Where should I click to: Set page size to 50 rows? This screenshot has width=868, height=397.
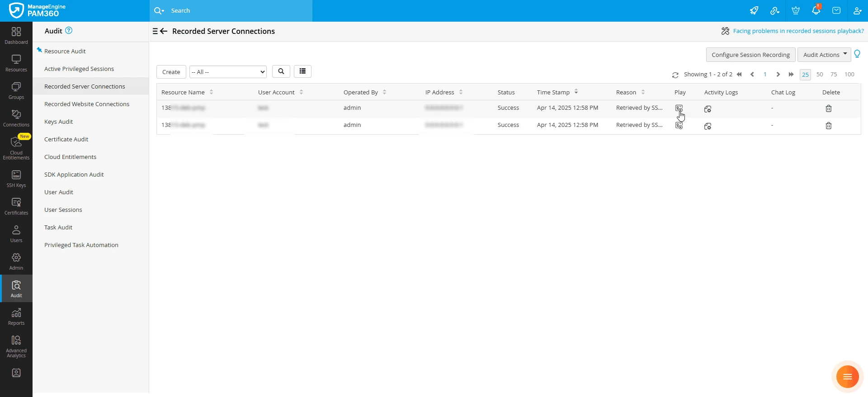coord(820,75)
